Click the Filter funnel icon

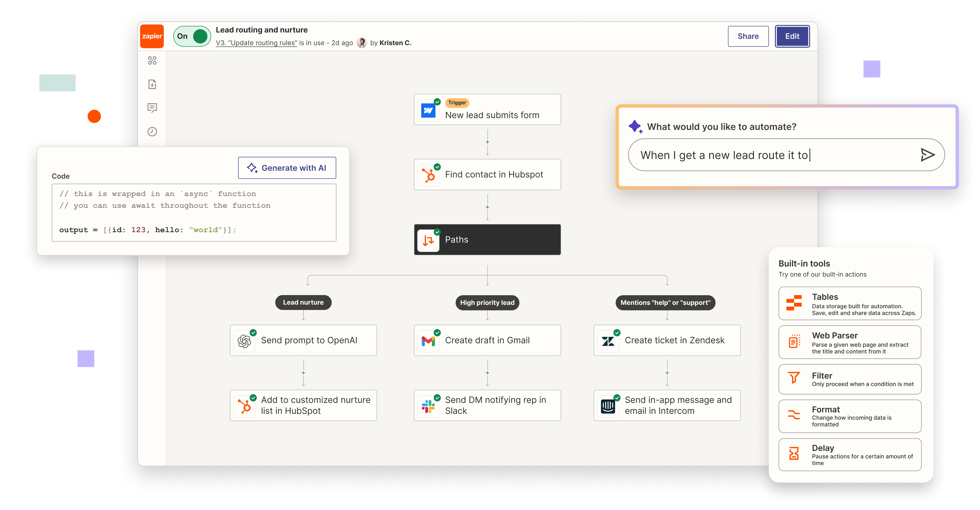pos(794,378)
